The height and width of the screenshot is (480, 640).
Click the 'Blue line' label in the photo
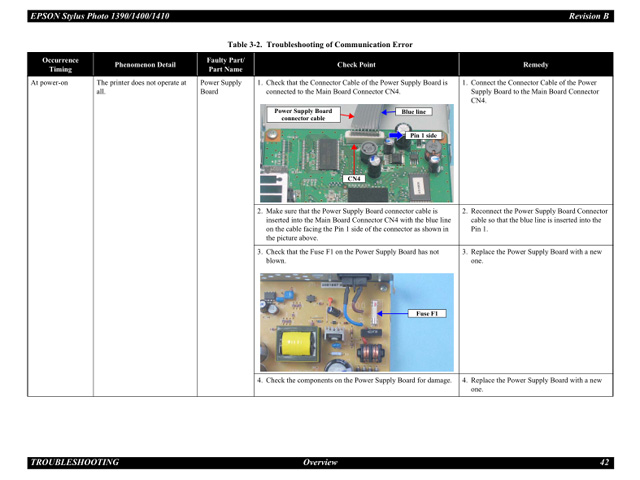coord(413,112)
